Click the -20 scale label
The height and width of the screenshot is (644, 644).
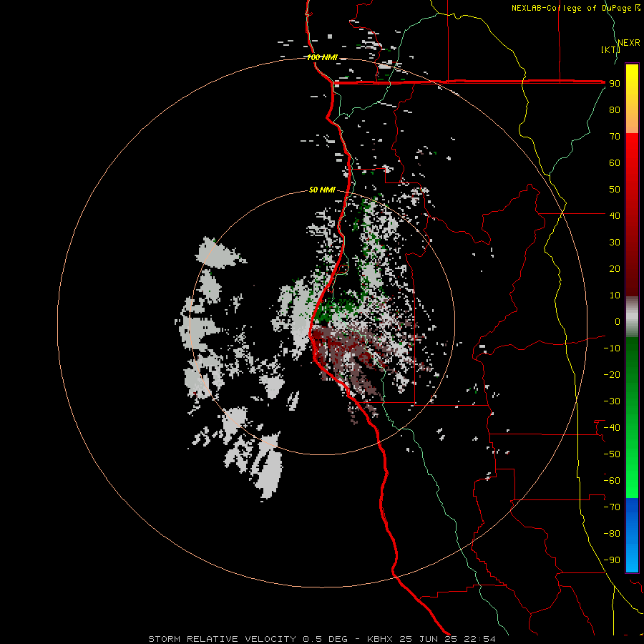(x=612, y=374)
